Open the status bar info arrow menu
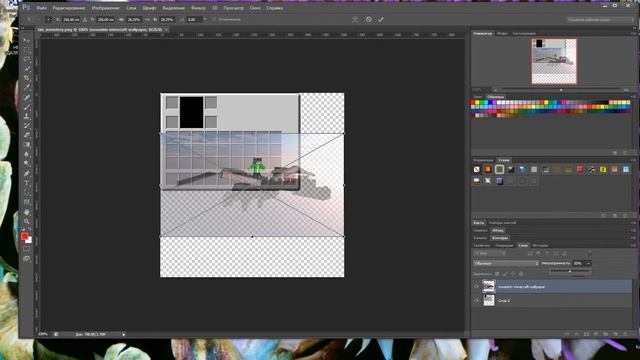This screenshot has height=360, width=640. tap(124, 334)
